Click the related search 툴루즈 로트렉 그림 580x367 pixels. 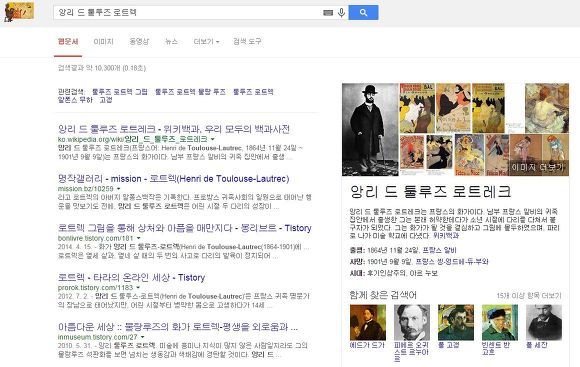click(x=119, y=92)
